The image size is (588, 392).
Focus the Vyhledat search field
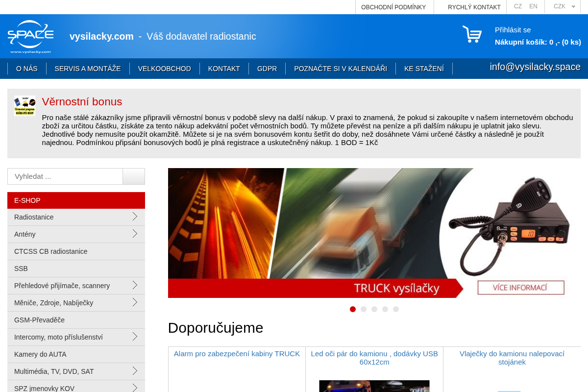tap(65, 176)
